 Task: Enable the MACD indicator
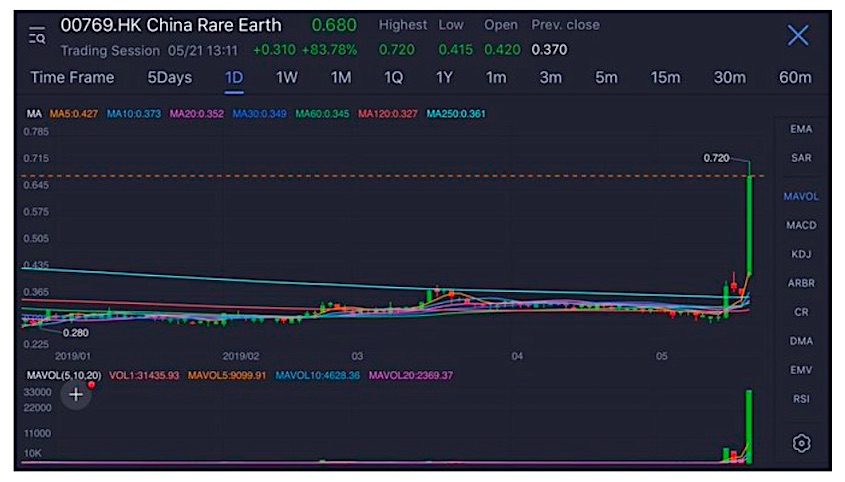pyautogui.click(x=801, y=225)
